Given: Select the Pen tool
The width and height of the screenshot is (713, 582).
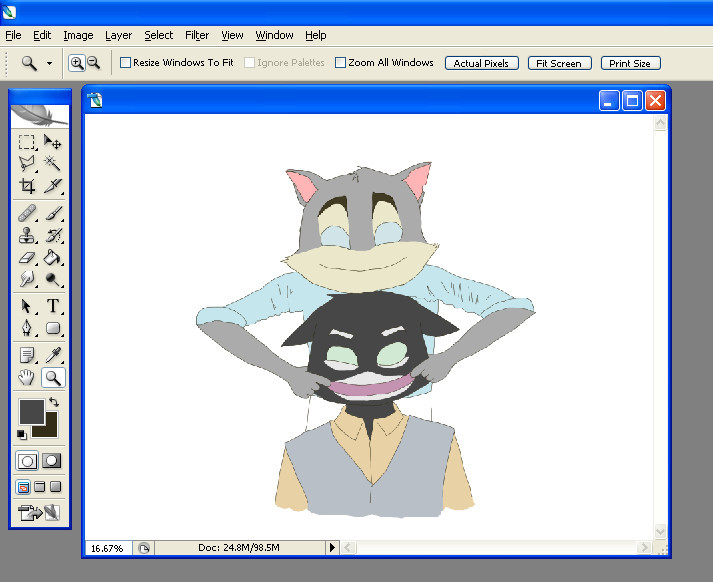Looking at the screenshot, I should (x=27, y=328).
